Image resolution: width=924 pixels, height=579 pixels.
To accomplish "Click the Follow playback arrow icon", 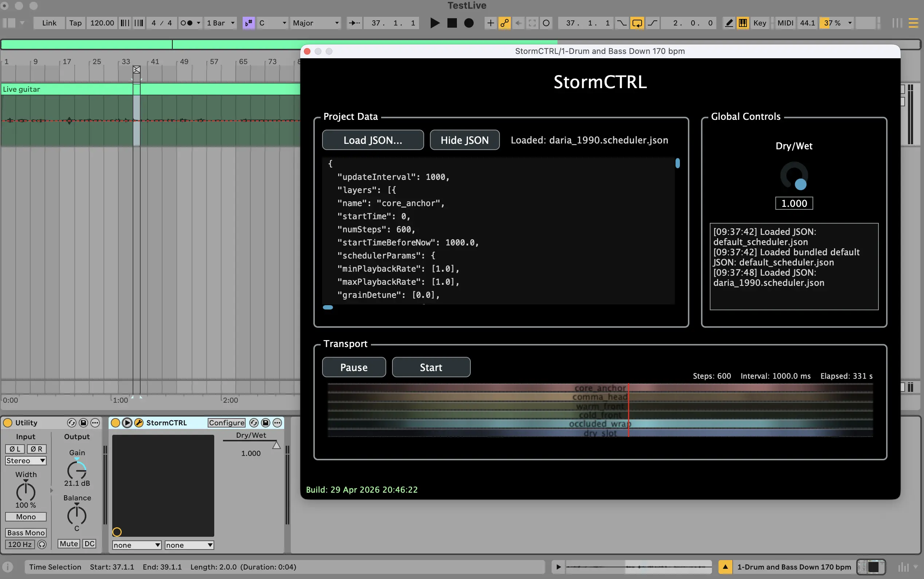I will [354, 23].
